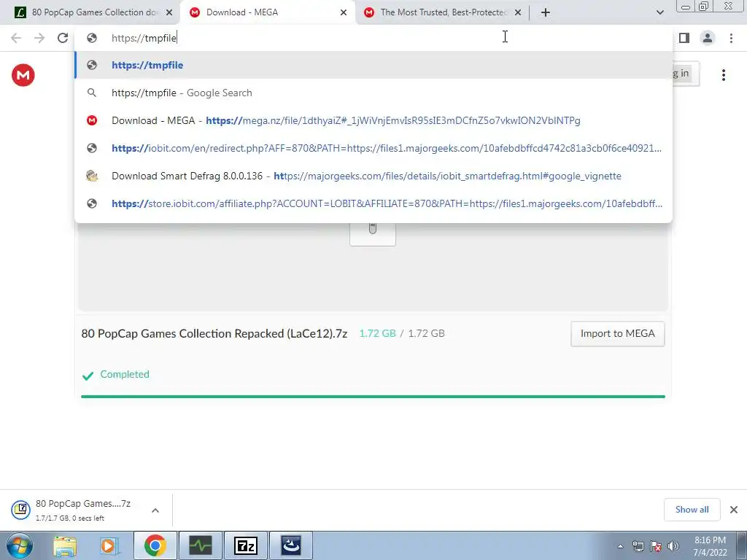Image resolution: width=747 pixels, height=560 pixels.
Task: Open Chrome three-dot menu
Action: [731, 38]
